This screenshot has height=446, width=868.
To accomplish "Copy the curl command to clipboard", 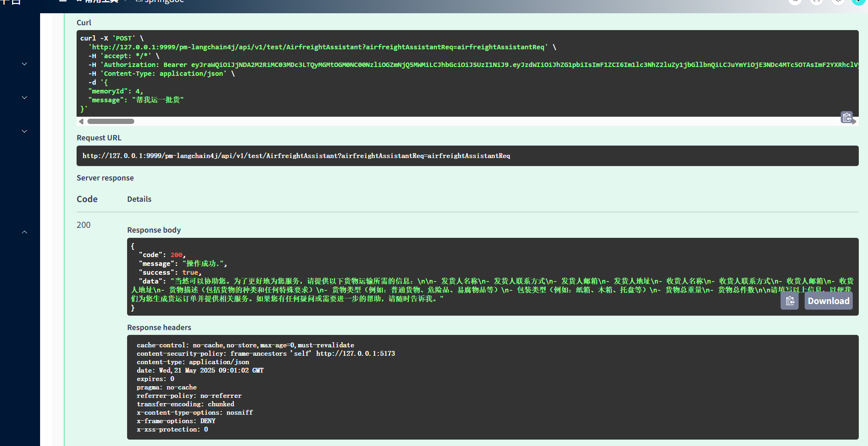I will [x=846, y=117].
